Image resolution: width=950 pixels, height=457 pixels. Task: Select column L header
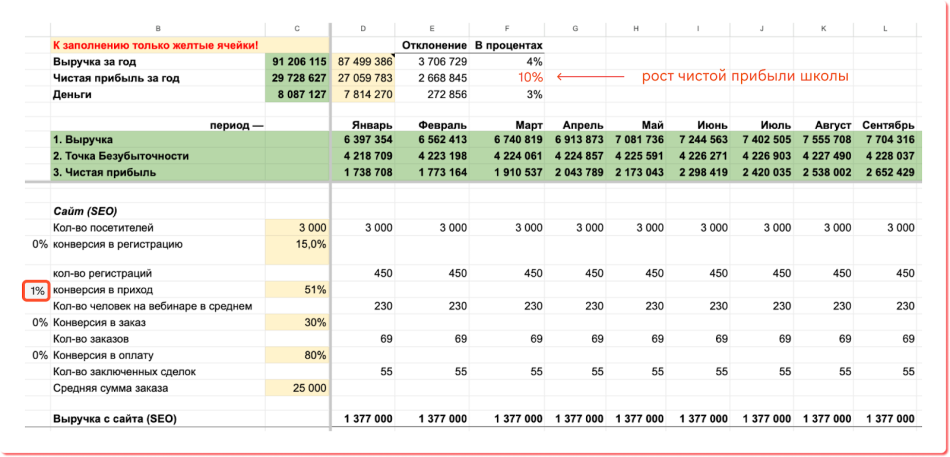point(885,28)
